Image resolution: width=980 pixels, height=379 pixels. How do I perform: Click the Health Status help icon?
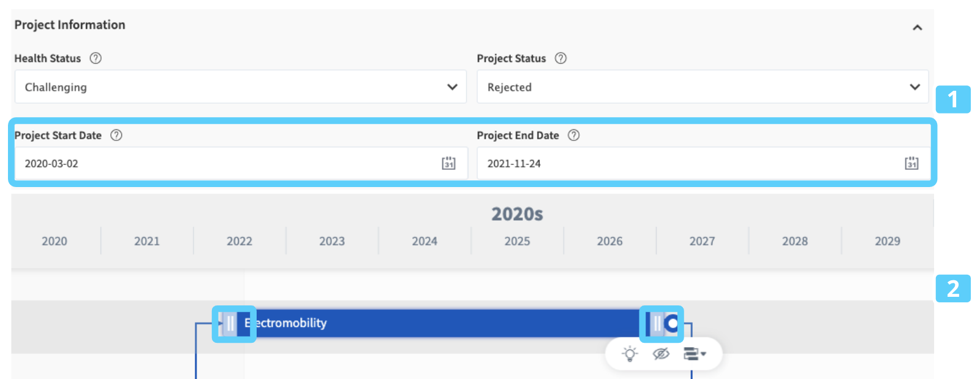(x=96, y=58)
